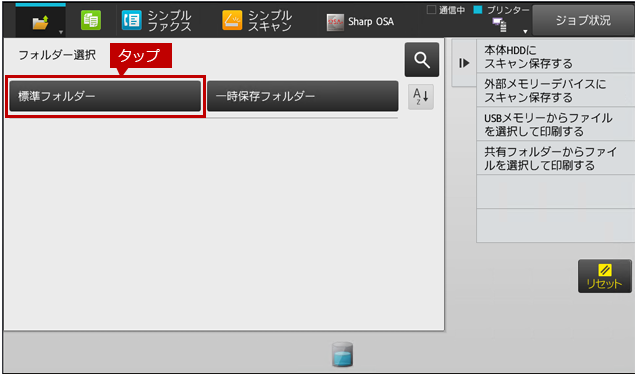Choose 外部メモリーデバイスにスキャン保存する
The width and height of the screenshot is (636, 374).
click(x=556, y=90)
